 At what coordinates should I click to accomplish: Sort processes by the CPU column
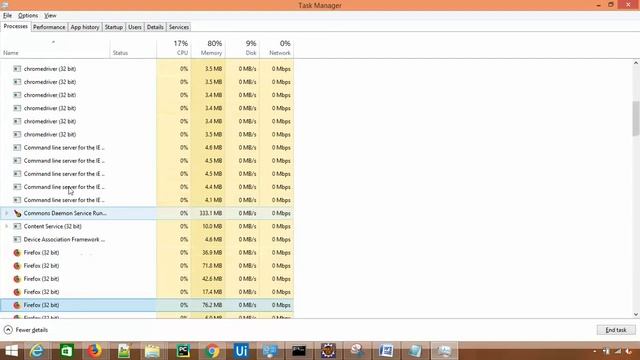click(x=174, y=48)
